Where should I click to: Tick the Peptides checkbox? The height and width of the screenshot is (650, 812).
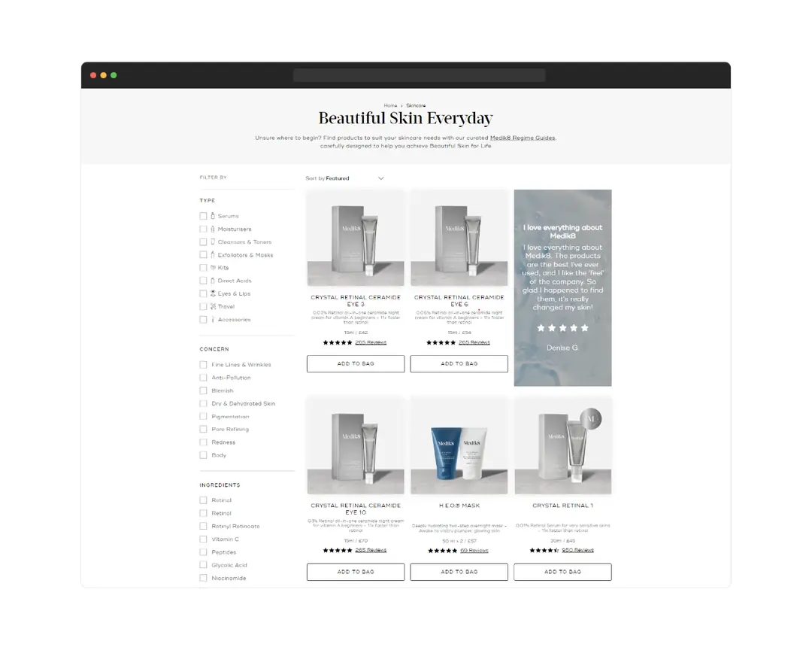coord(203,552)
